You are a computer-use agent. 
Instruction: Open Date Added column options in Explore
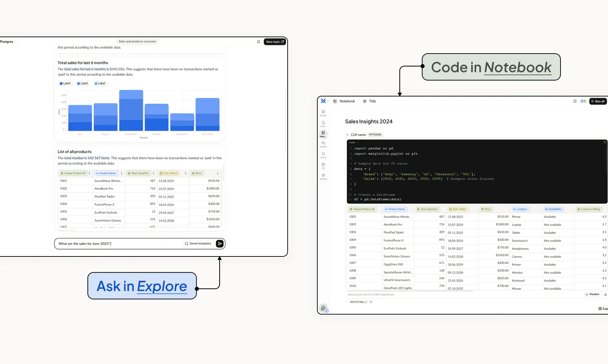tap(185, 173)
